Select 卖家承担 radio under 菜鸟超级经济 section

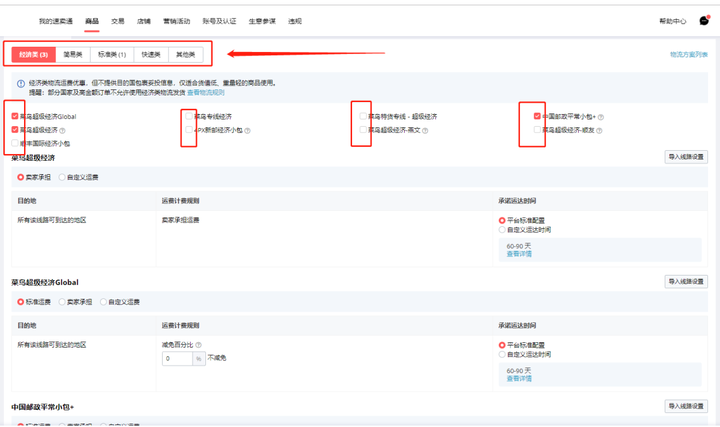point(21,177)
